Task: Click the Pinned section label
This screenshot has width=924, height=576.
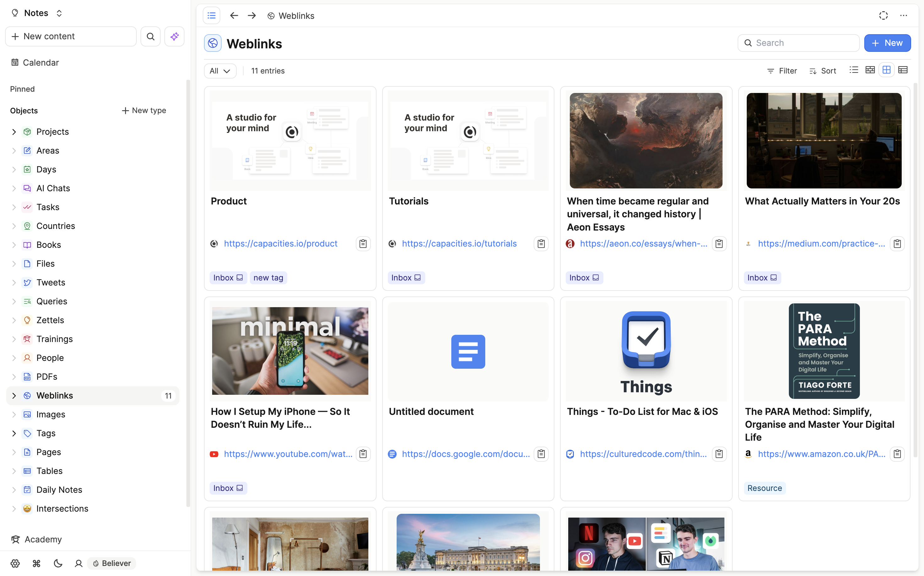Action: pos(22,89)
